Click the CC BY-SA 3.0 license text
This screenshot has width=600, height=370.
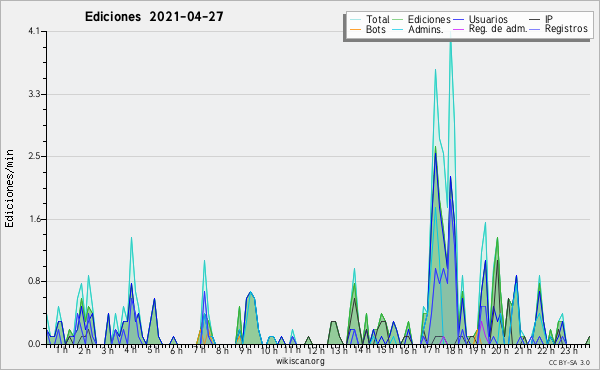coord(569,362)
